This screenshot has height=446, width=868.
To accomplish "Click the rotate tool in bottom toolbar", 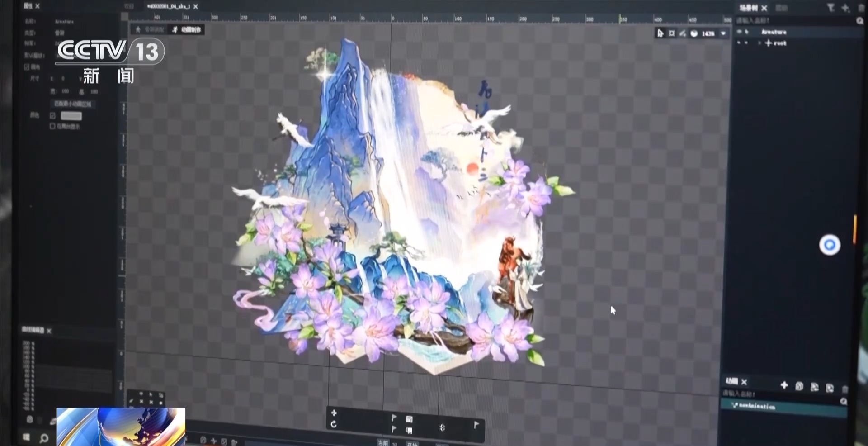I will tap(334, 424).
